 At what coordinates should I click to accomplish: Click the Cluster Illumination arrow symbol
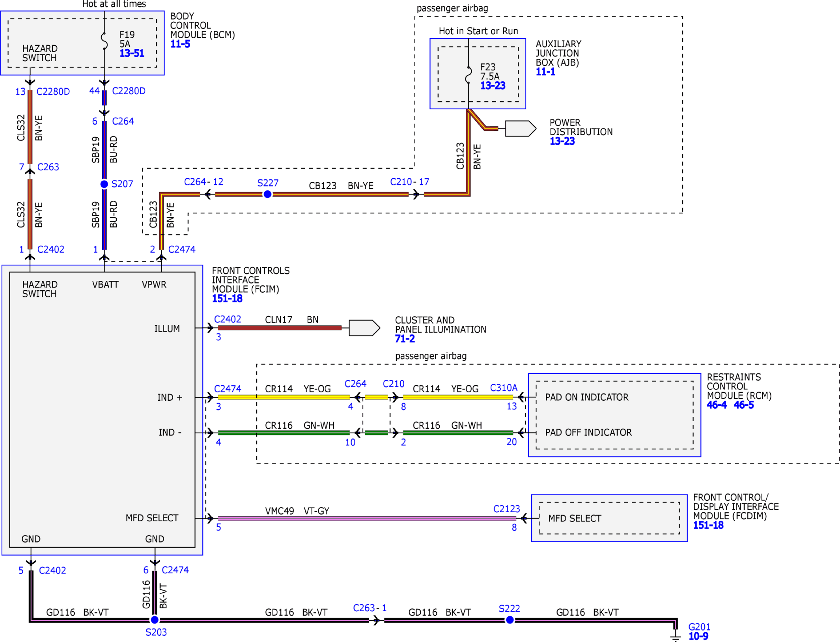coord(364,328)
